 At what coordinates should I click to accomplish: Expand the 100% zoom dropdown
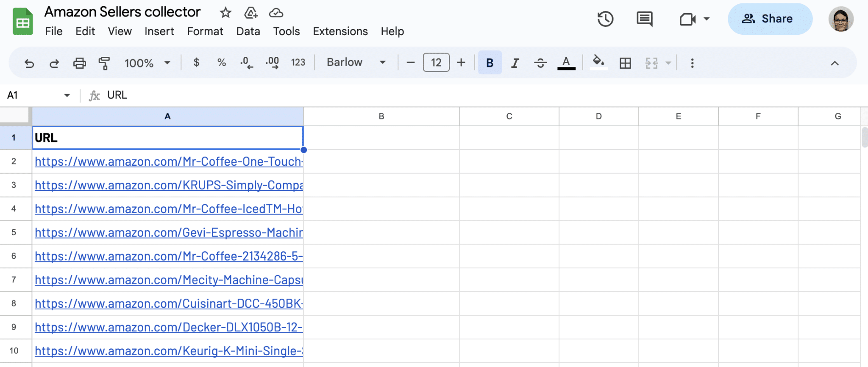point(147,63)
